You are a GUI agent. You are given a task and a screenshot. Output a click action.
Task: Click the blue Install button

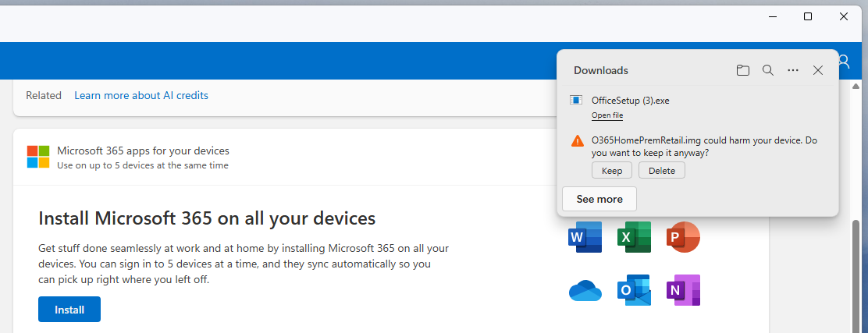pyautogui.click(x=69, y=309)
